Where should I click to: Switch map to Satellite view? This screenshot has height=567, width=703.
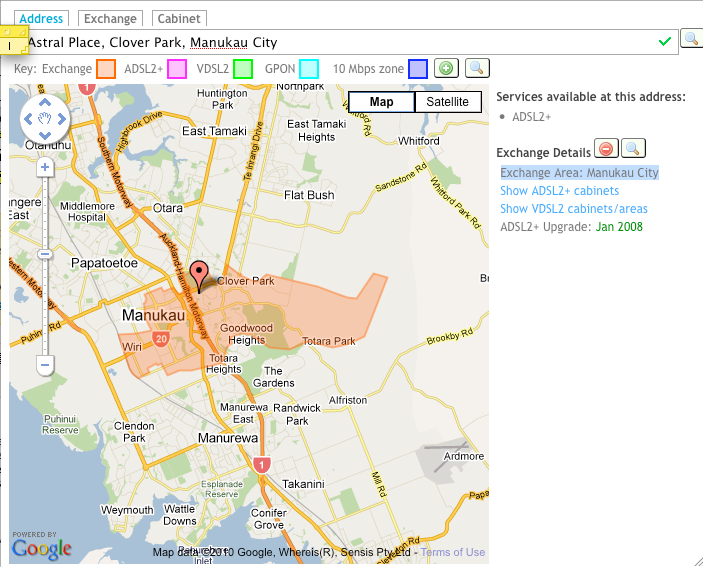coord(447,102)
